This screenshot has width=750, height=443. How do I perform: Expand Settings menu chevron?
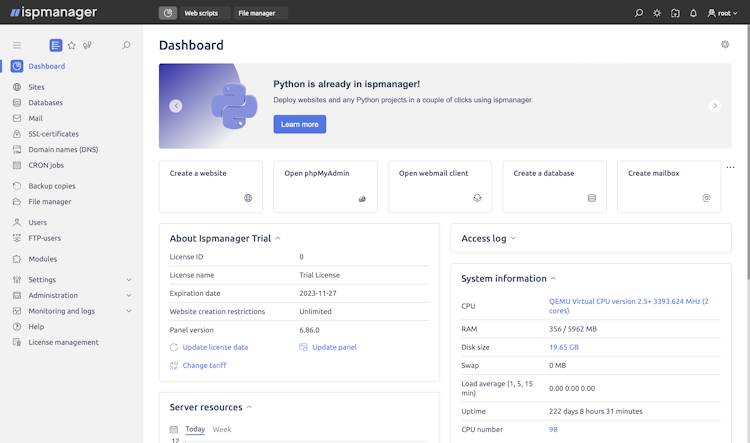(129, 280)
